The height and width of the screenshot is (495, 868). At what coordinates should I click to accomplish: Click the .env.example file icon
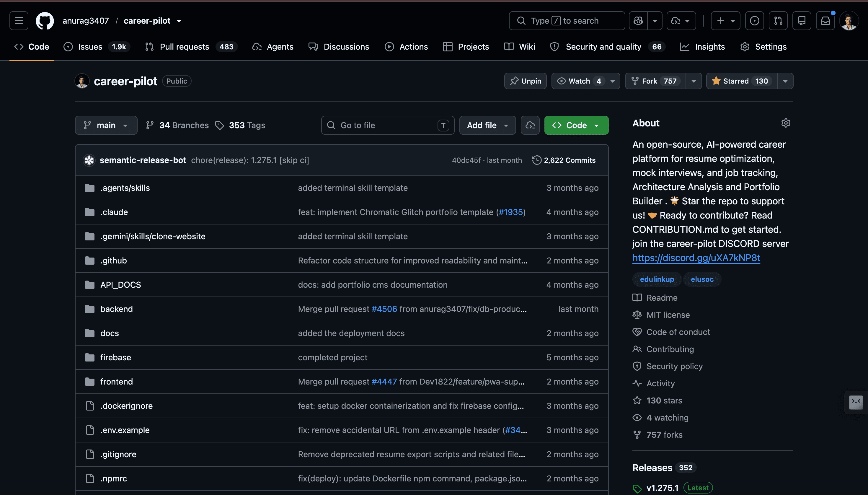tap(90, 430)
